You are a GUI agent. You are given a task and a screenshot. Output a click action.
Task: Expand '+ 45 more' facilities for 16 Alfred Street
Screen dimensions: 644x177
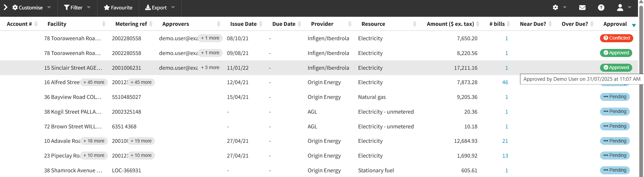click(94, 82)
